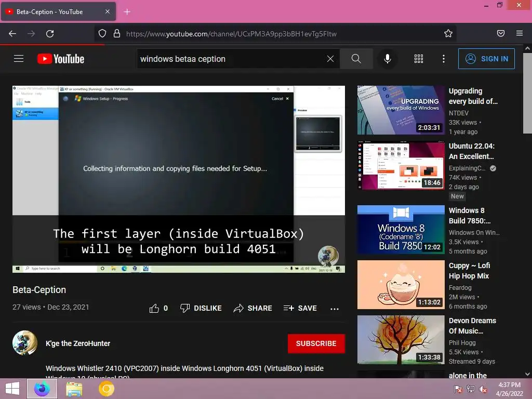Open Devon Dreams Of Music video title
532x399 pixels.
click(472, 326)
